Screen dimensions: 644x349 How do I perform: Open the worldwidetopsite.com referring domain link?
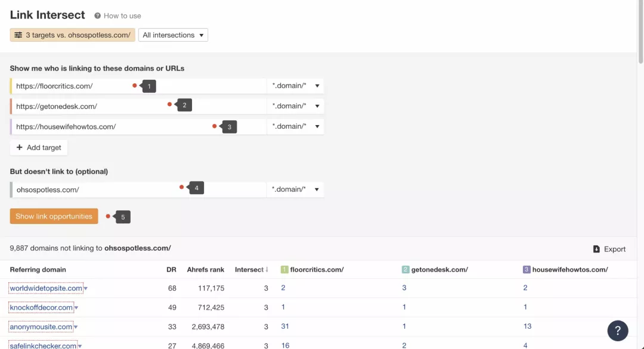pyautogui.click(x=46, y=288)
